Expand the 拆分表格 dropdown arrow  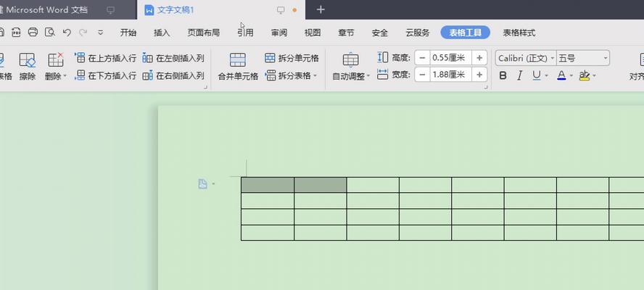(315, 75)
